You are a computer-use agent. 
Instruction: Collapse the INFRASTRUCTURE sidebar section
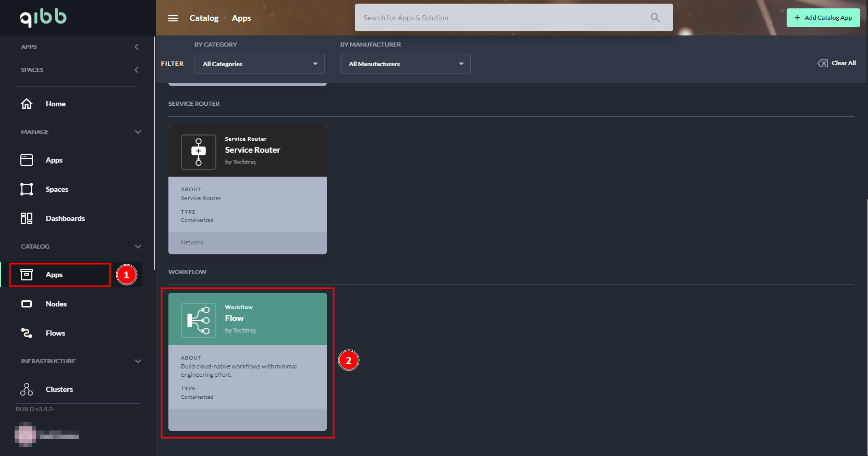click(138, 361)
